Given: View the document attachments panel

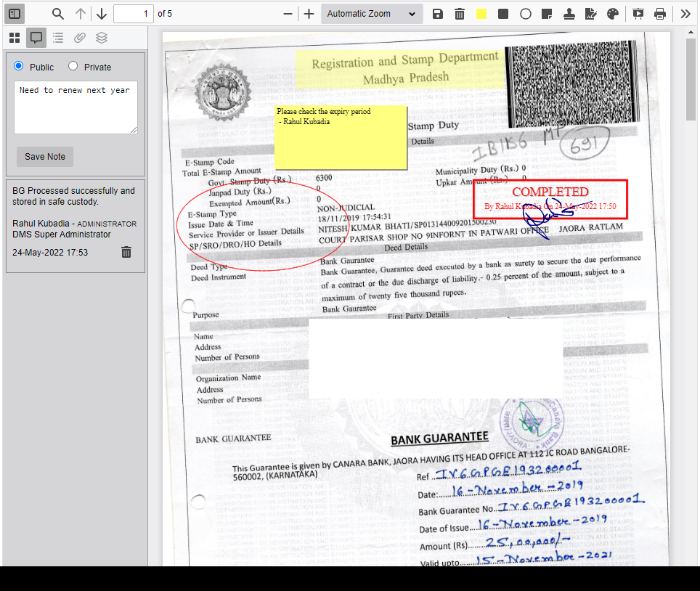Looking at the screenshot, I should 79,38.
